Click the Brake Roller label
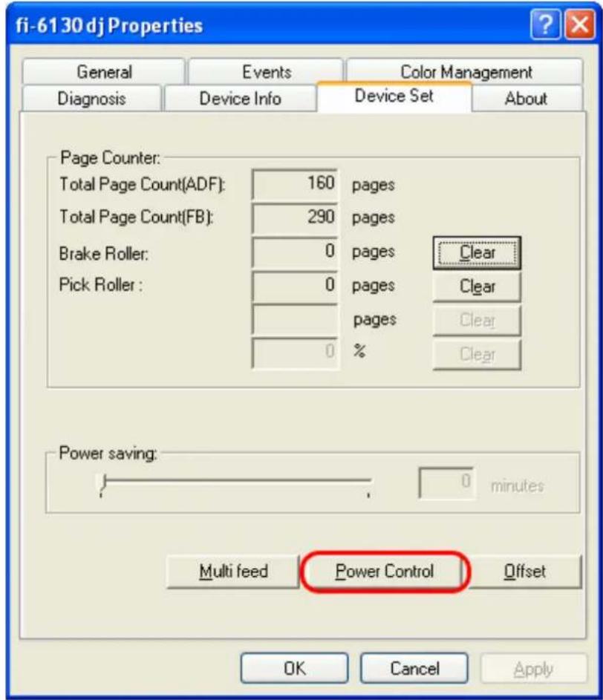603x700 pixels. click(104, 254)
